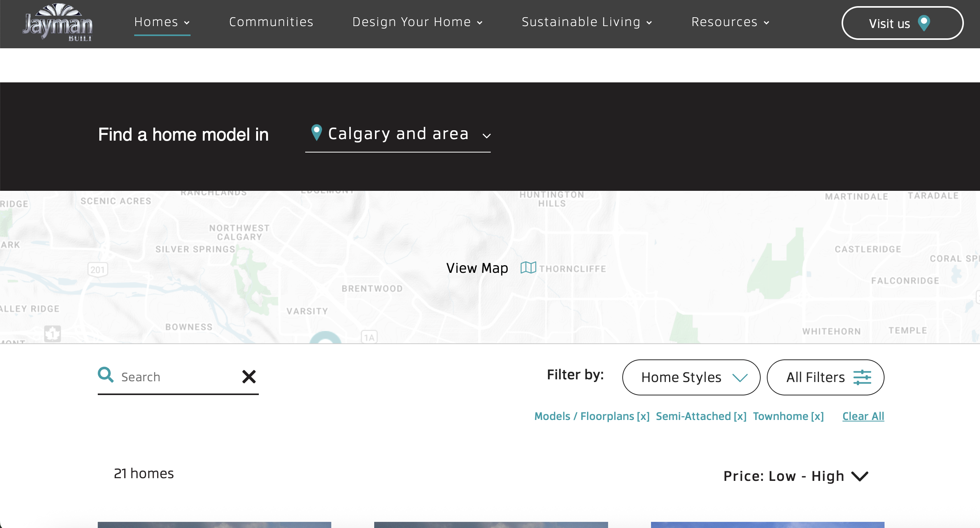
Task: Go to the Communities page
Action: (x=271, y=22)
